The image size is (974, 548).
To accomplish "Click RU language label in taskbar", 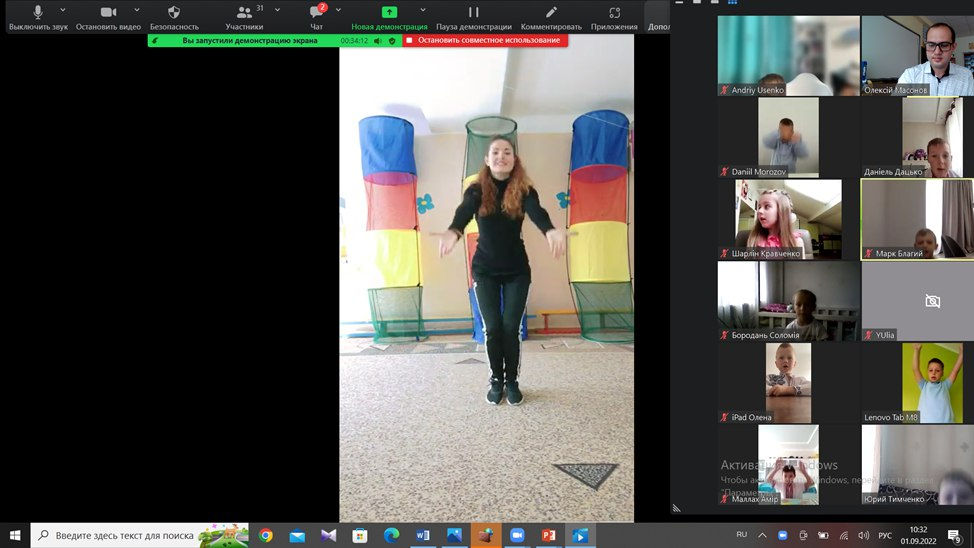I will [742, 534].
